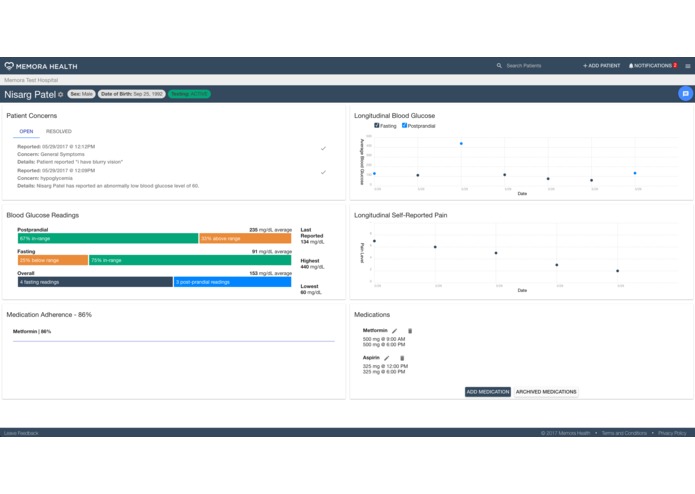Click the 67% in-range postprandial bar

click(108, 238)
